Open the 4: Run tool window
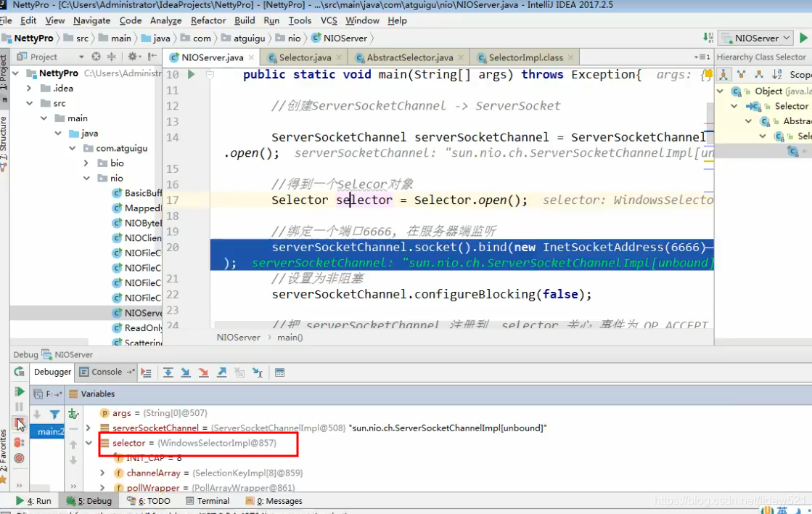 click(33, 501)
